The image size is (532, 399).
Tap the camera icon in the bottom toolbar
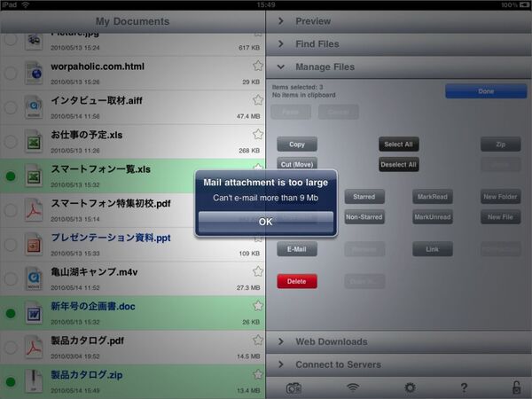click(293, 387)
